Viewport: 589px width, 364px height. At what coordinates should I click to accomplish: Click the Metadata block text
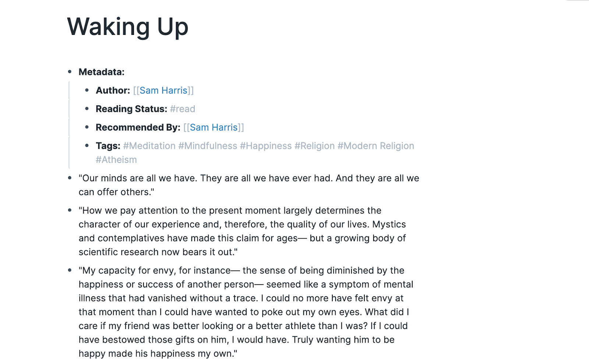[102, 72]
